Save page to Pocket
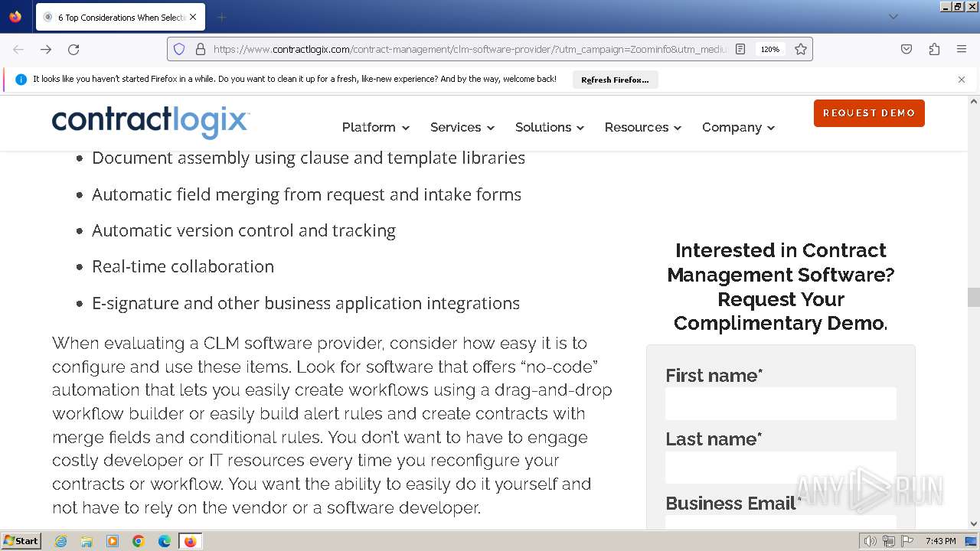Viewport: 980px width, 551px height. [x=906, y=49]
